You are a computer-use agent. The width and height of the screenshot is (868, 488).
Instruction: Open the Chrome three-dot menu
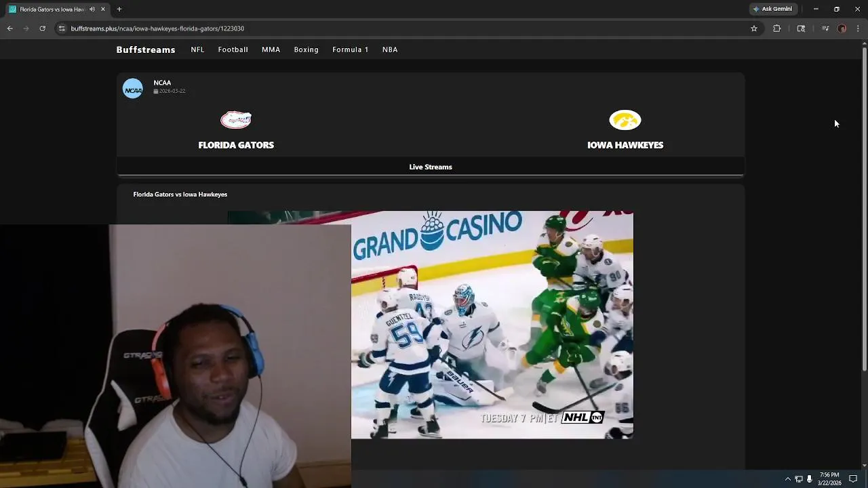click(x=858, y=28)
